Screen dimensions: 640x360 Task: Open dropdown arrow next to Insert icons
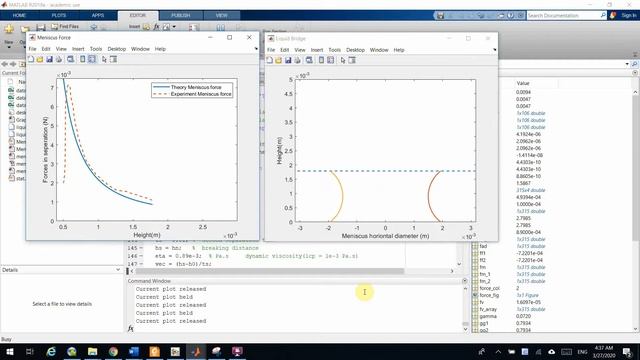point(174,27)
